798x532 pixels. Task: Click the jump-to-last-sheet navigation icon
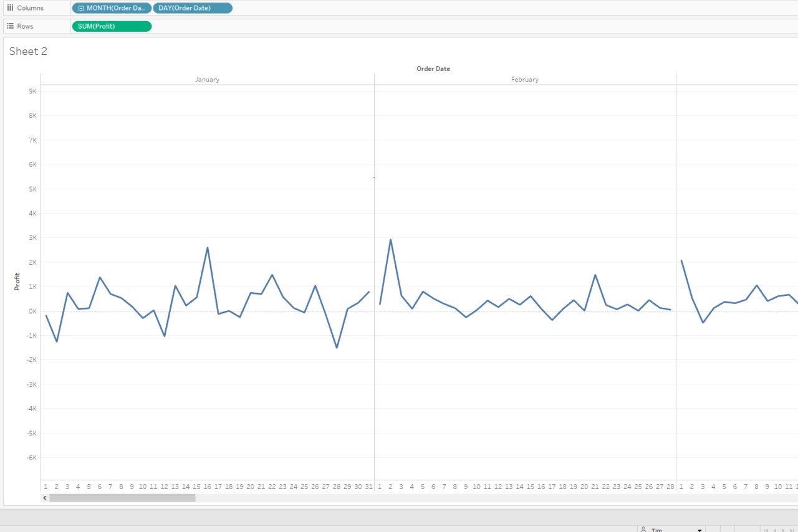(x=792, y=530)
